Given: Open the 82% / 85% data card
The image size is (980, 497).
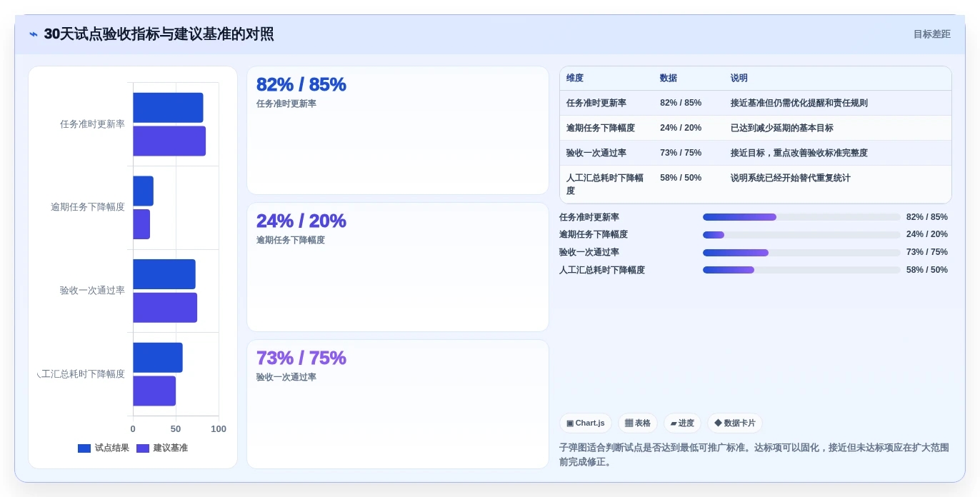Looking at the screenshot, I should 398,131.
